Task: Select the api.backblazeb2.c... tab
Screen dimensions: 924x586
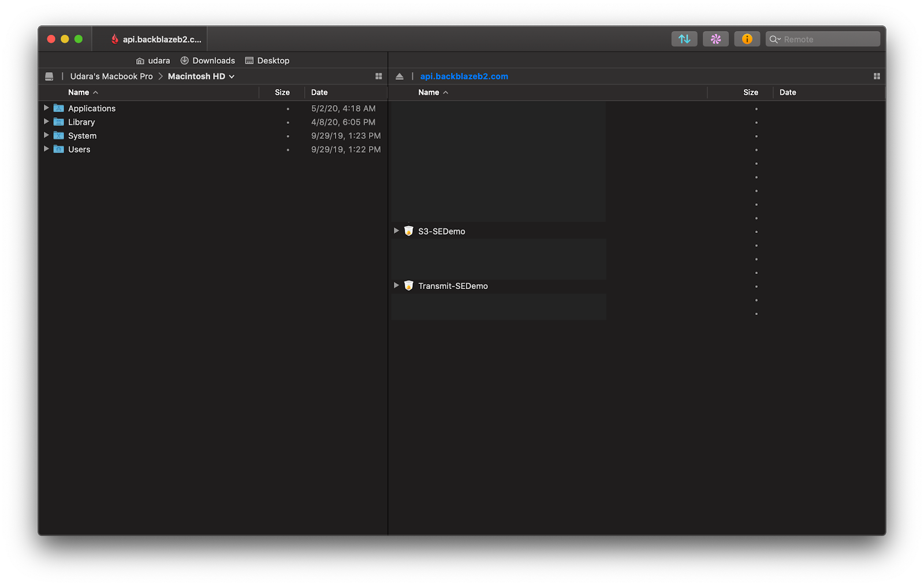Action: [150, 39]
